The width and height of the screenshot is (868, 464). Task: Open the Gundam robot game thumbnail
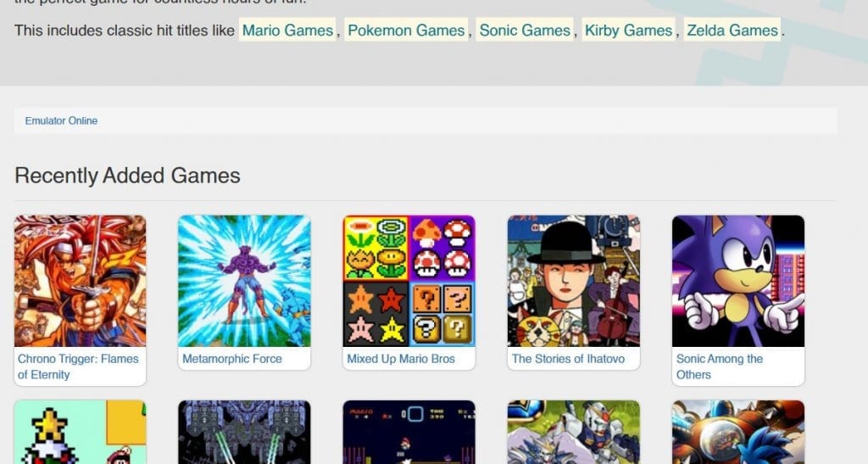click(x=574, y=432)
